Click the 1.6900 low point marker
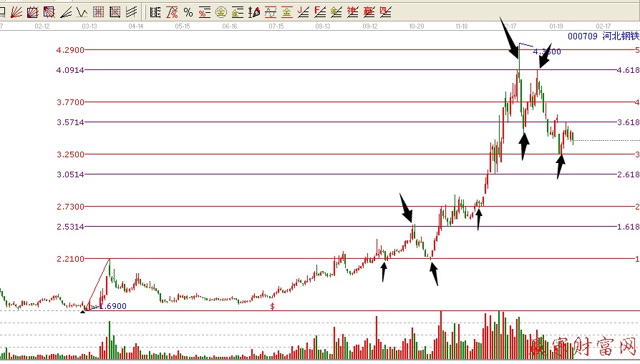 (x=112, y=306)
